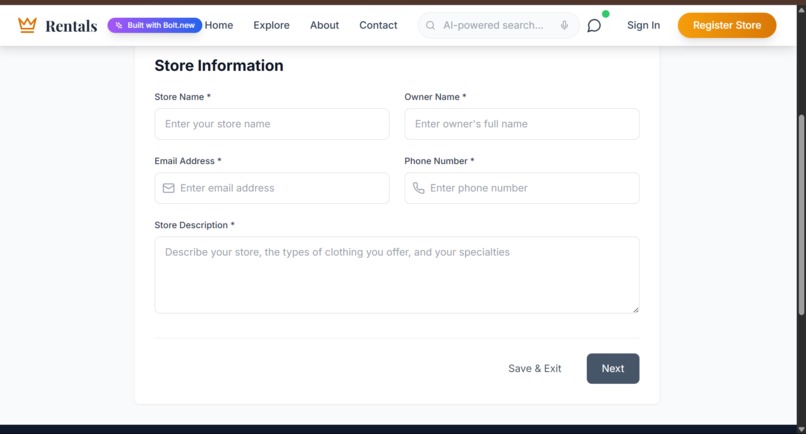Click the Owner Name input field
The width and height of the screenshot is (806, 434).
click(x=522, y=124)
